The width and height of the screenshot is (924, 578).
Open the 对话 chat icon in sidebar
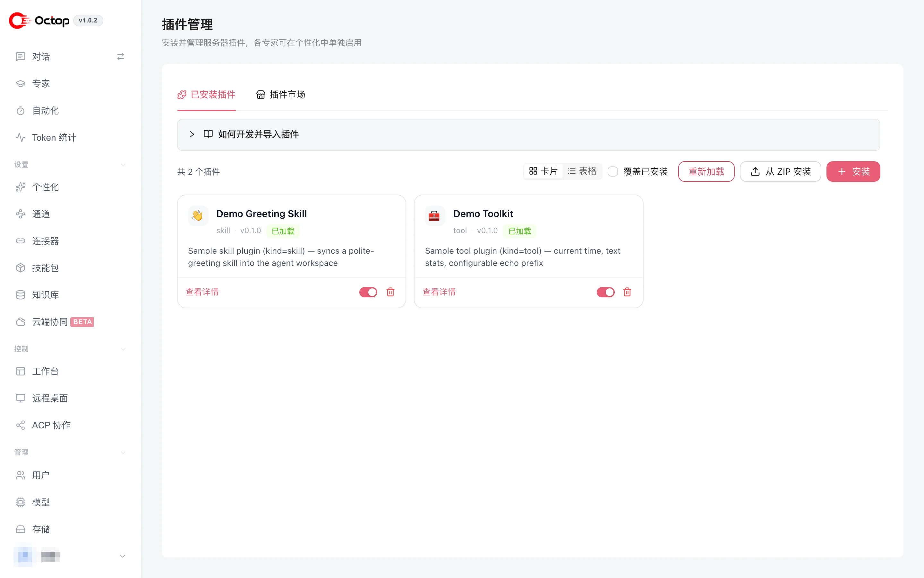pos(21,57)
